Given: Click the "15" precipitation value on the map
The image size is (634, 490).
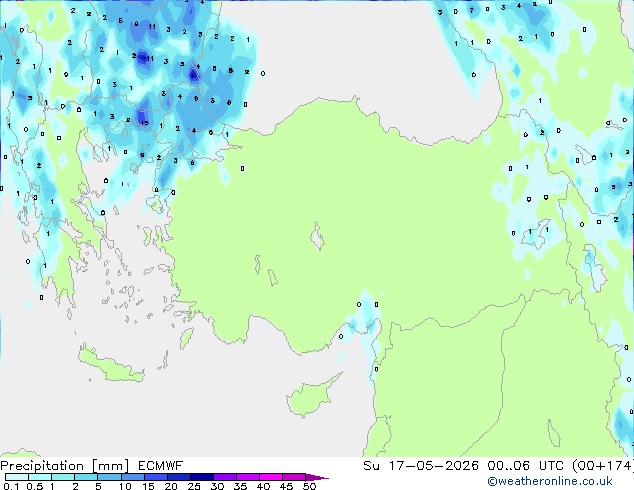Looking at the screenshot, I should pos(145,123).
